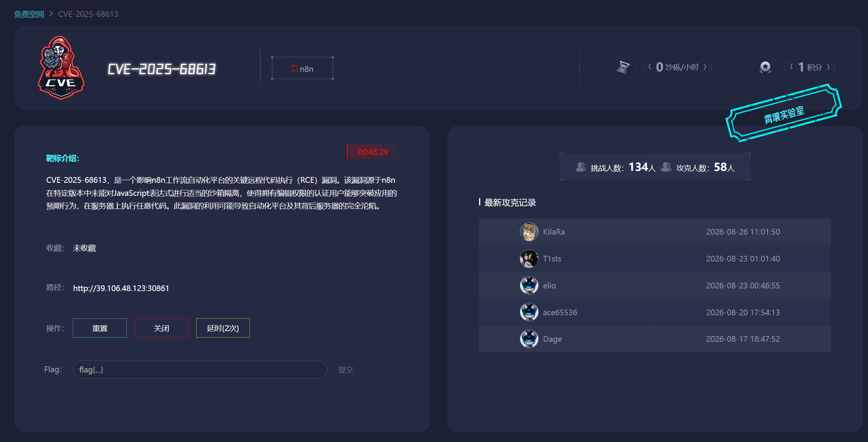Click timestamp 2026-08-17 18:47:52
The width and height of the screenshot is (868, 442).
(743, 339)
